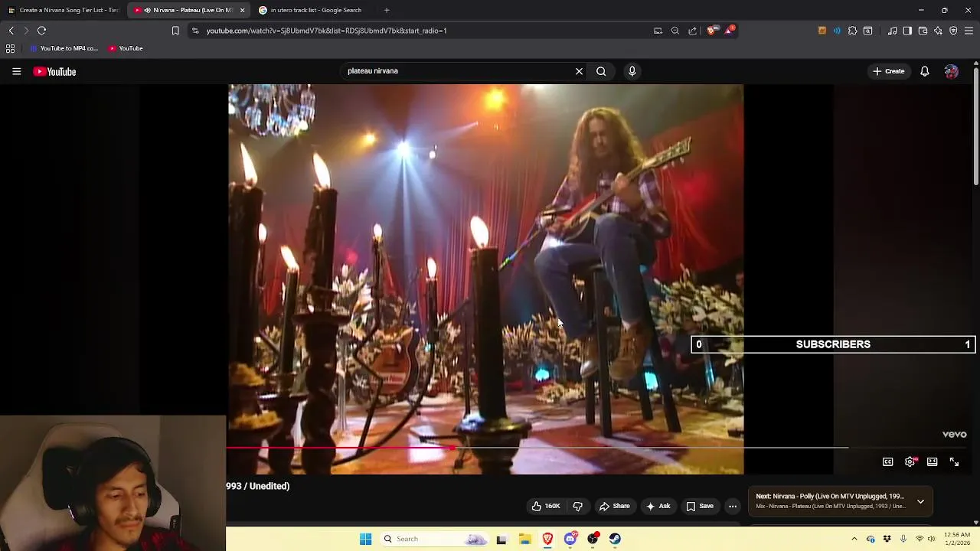Image resolution: width=980 pixels, height=551 pixels.
Task: Open Discord from the taskbar
Action: [570, 539]
